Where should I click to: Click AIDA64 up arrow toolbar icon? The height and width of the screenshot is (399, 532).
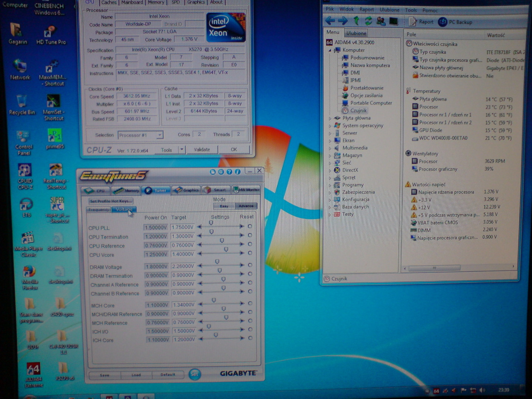(x=356, y=21)
